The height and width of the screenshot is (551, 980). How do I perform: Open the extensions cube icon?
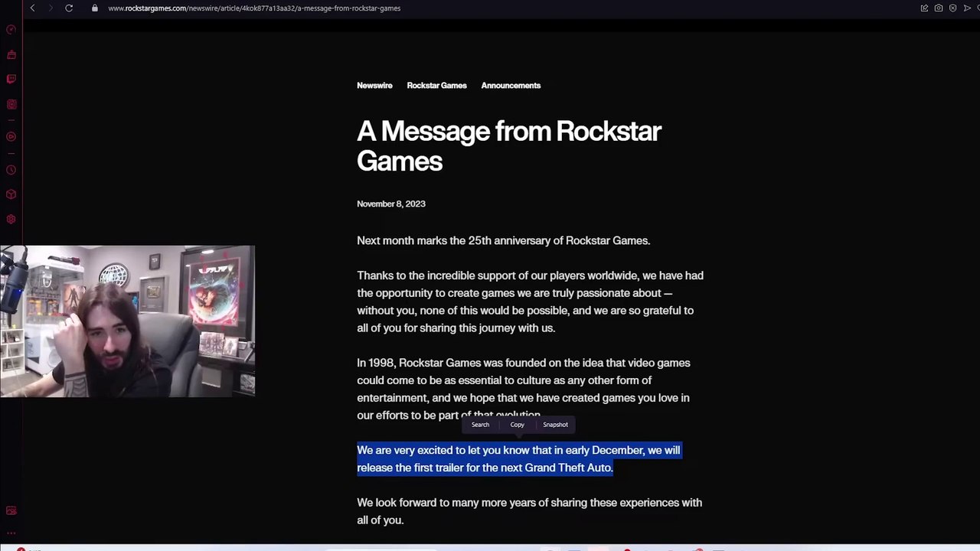point(11,194)
